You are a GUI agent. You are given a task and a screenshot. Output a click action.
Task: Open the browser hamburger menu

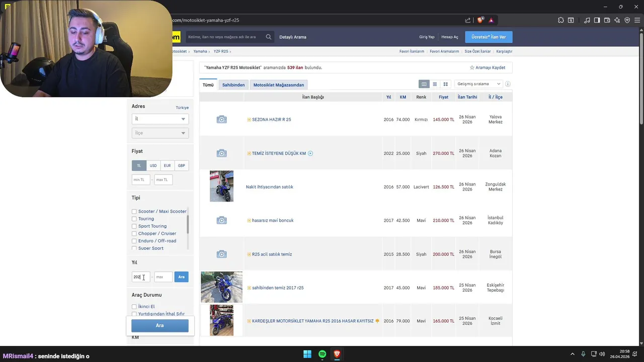[x=637, y=20]
